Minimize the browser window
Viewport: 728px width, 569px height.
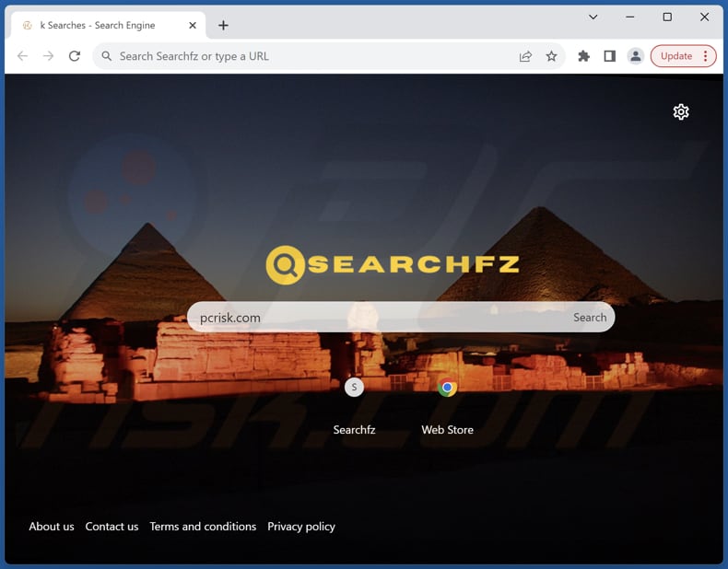(x=630, y=17)
